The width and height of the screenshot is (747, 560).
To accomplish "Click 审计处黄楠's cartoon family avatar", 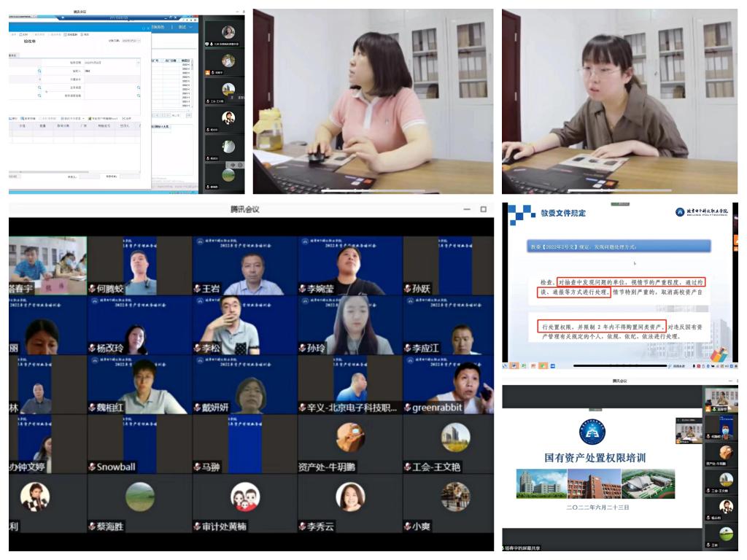I will (245, 497).
